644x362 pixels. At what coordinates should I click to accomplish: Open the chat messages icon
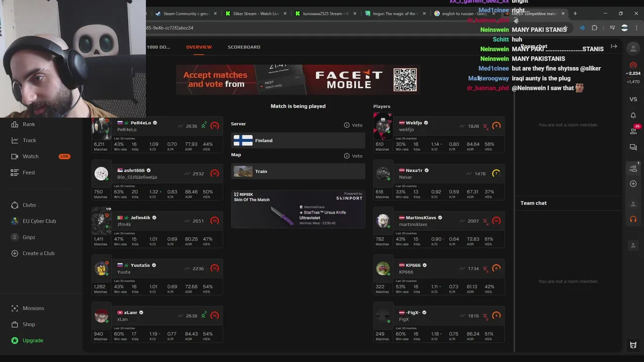pyautogui.click(x=633, y=147)
